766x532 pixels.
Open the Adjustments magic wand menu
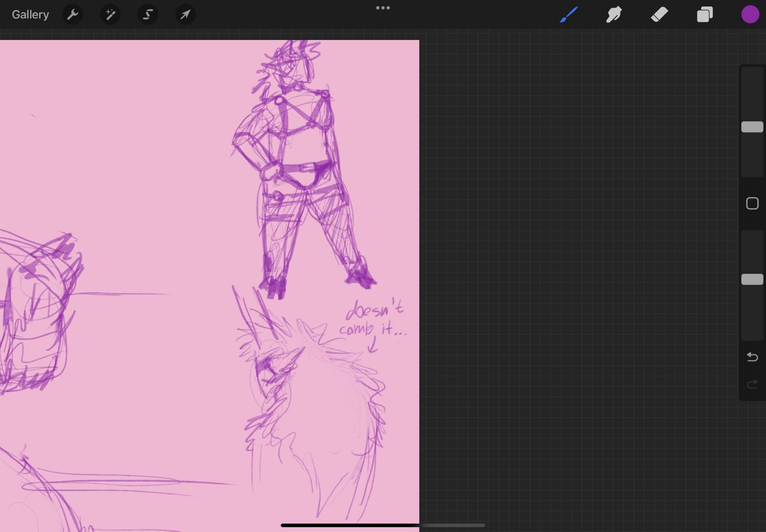click(110, 15)
